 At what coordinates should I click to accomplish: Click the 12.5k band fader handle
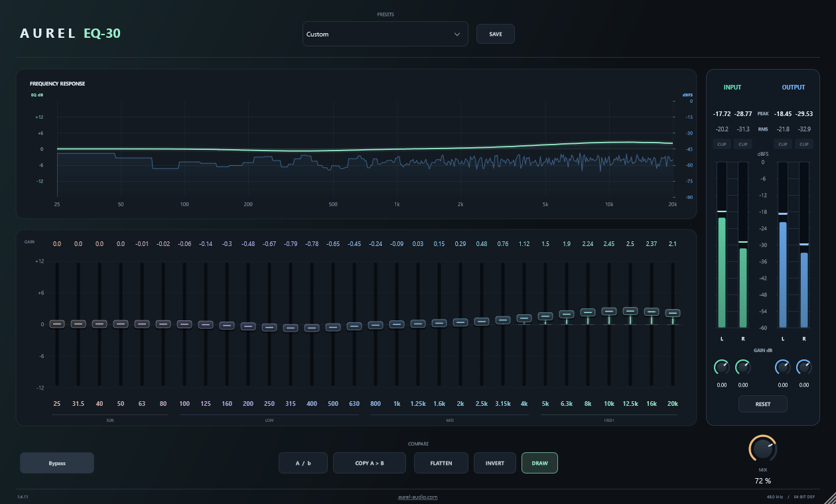630,310
